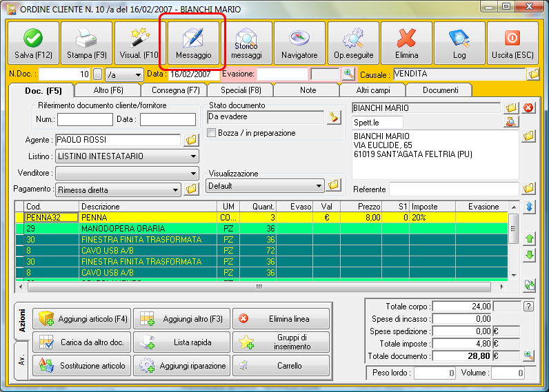Switch to the Speciali (F8) tab
This screenshot has width=549, height=392.
[241, 90]
